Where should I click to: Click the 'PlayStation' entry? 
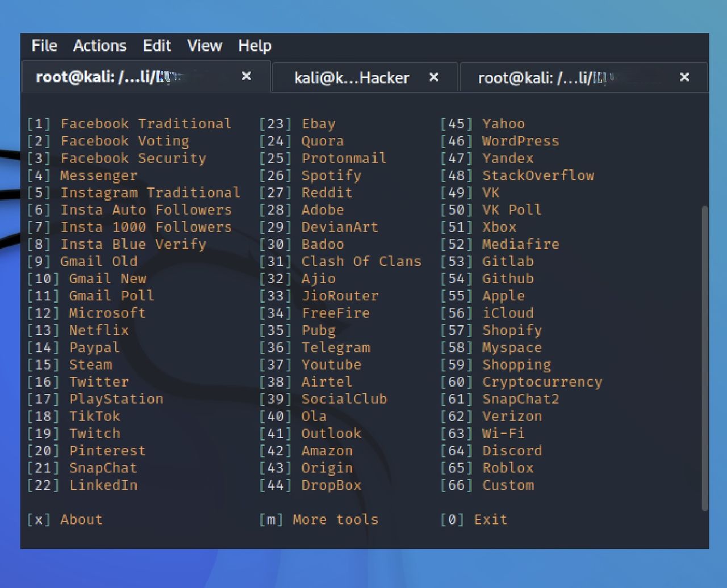click(116, 399)
